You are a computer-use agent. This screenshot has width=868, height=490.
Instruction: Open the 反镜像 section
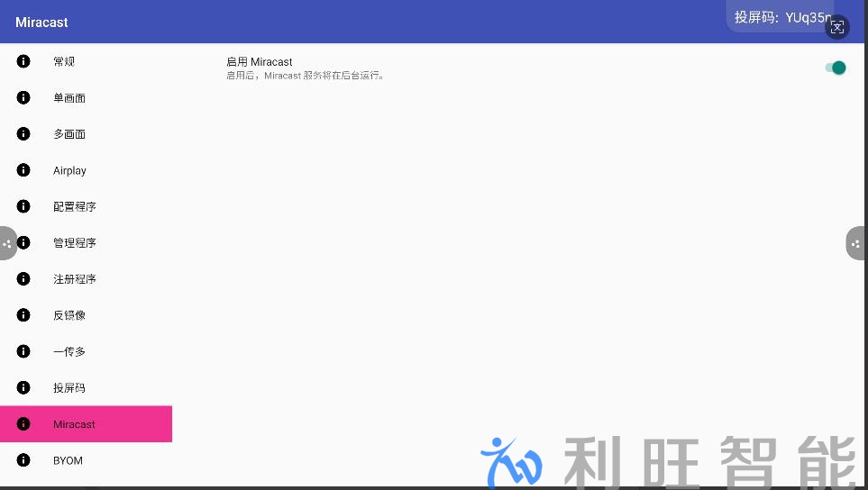click(x=86, y=315)
